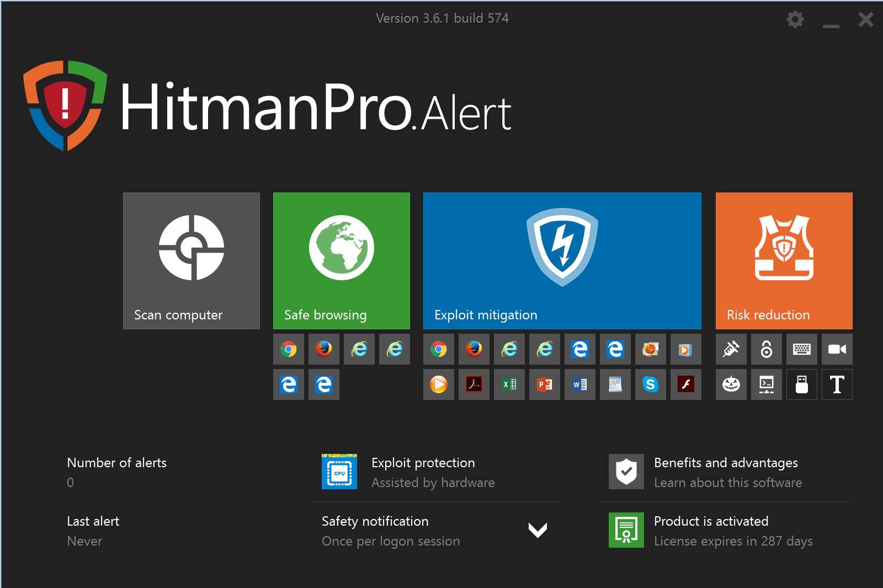This screenshot has width=883, height=588.
Task: Click the keyboard keystroke-encryption icon
Action: 802,349
